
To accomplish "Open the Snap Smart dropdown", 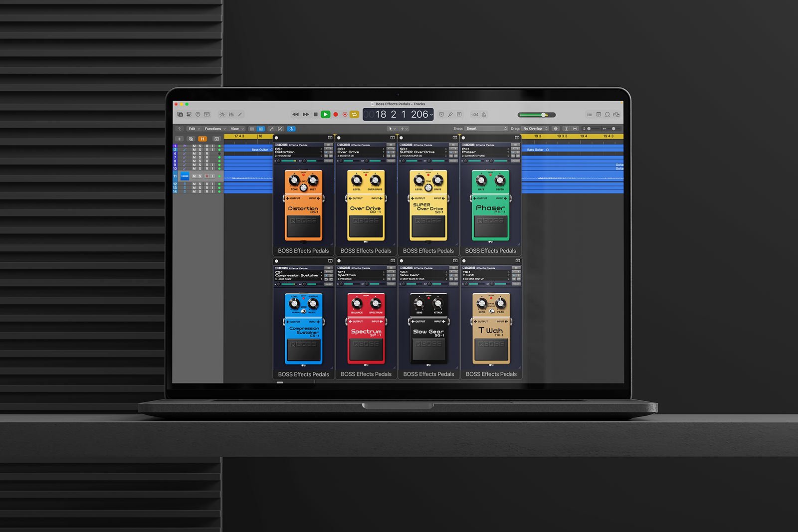I will coord(486,129).
